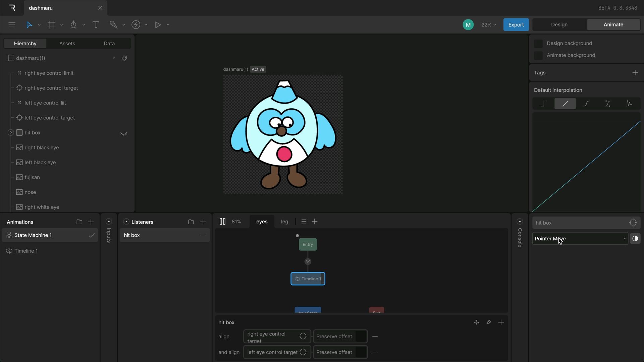Add a new state machine layer

click(x=315, y=222)
